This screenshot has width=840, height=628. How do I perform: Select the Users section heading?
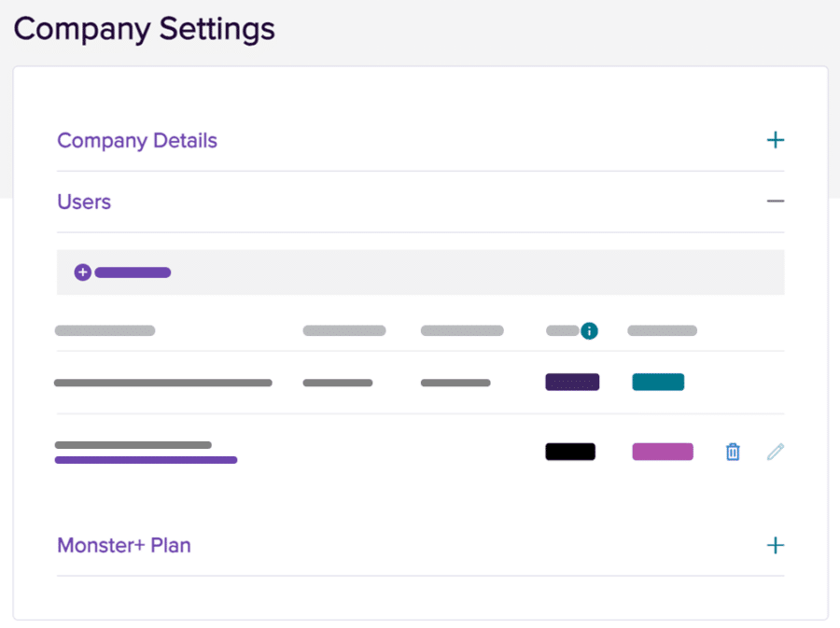pos(84,202)
